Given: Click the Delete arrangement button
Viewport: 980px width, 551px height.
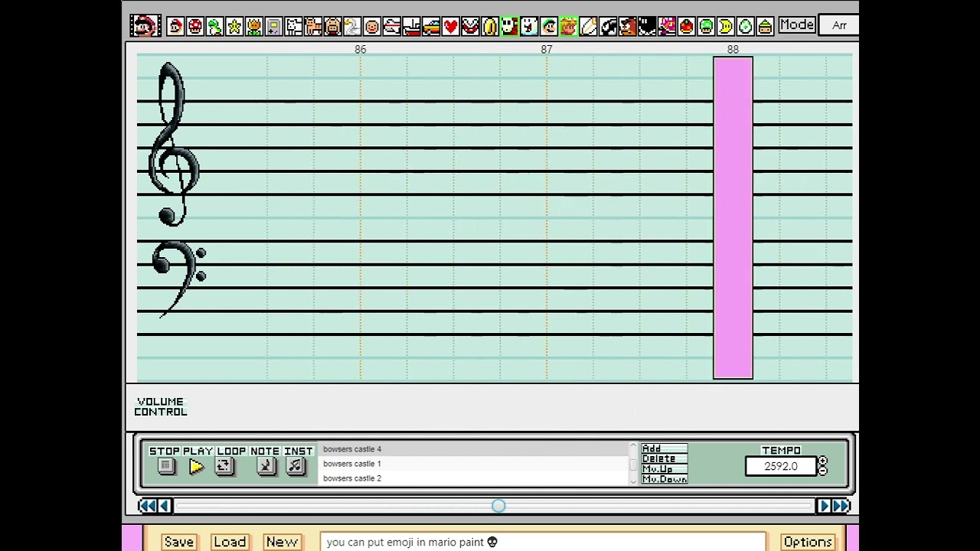Looking at the screenshot, I should coord(664,458).
